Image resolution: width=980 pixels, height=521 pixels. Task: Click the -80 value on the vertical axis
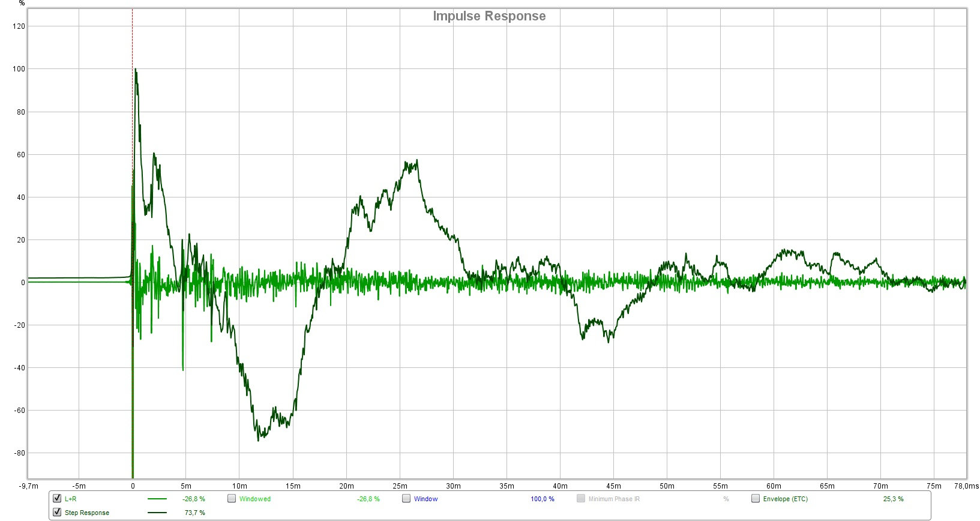[x=20, y=453]
